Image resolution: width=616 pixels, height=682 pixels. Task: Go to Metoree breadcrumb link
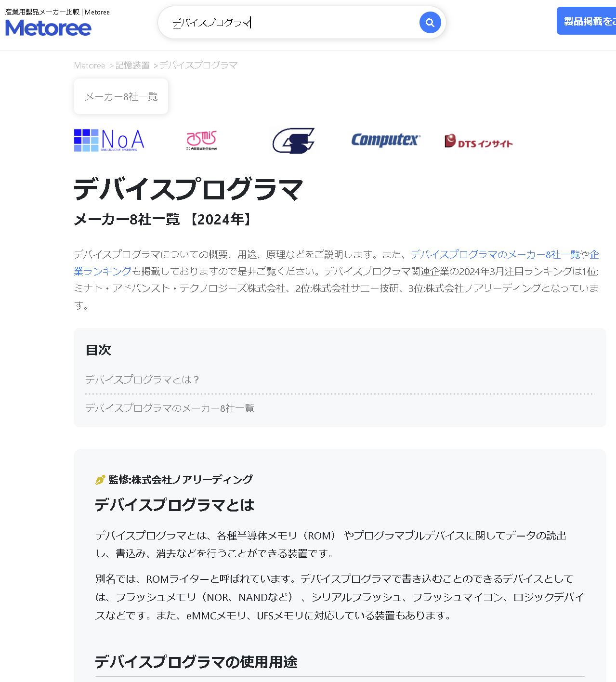(90, 66)
